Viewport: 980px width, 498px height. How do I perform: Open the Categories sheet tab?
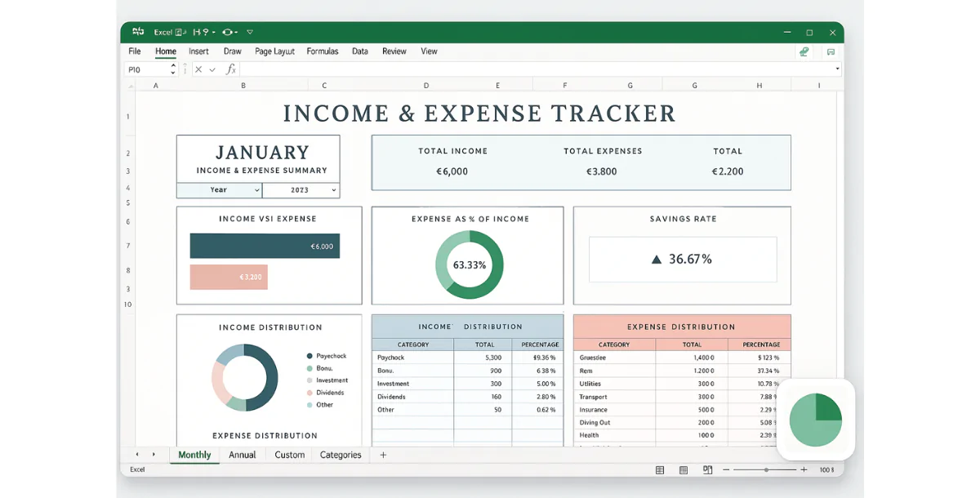coord(341,455)
